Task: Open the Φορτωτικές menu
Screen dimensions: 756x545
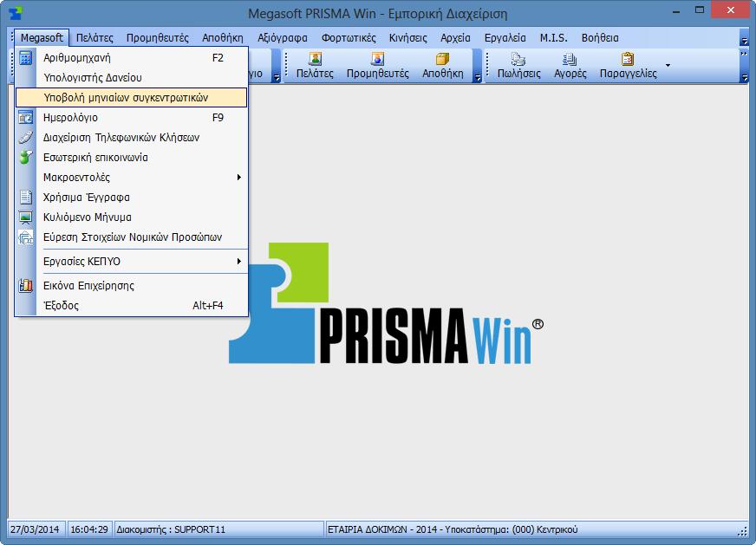Action: 349,37
